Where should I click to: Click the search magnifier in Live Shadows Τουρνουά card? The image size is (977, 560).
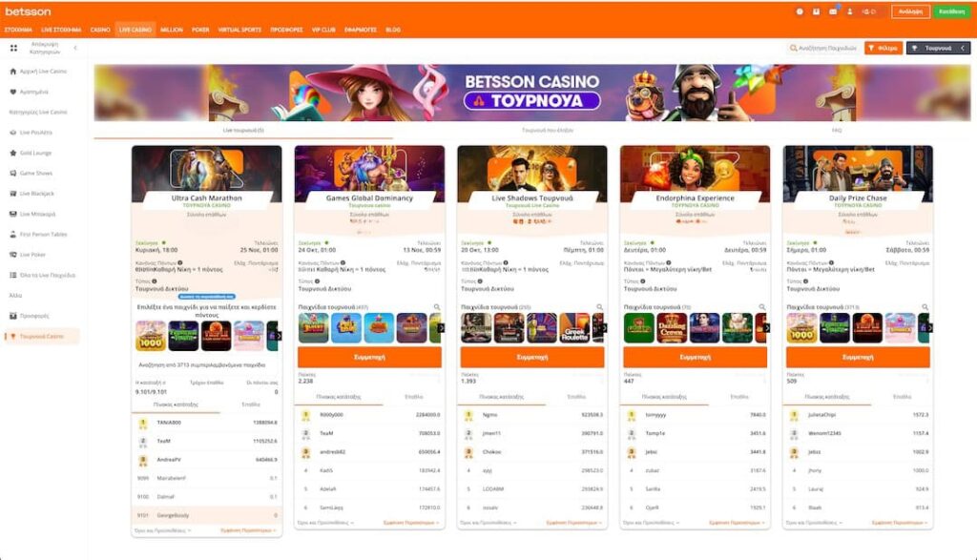pos(600,307)
